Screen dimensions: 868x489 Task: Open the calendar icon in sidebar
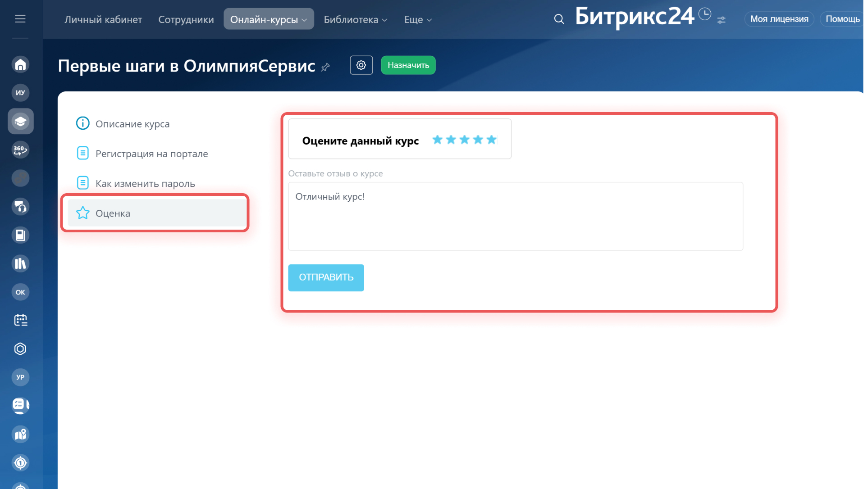(20, 320)
